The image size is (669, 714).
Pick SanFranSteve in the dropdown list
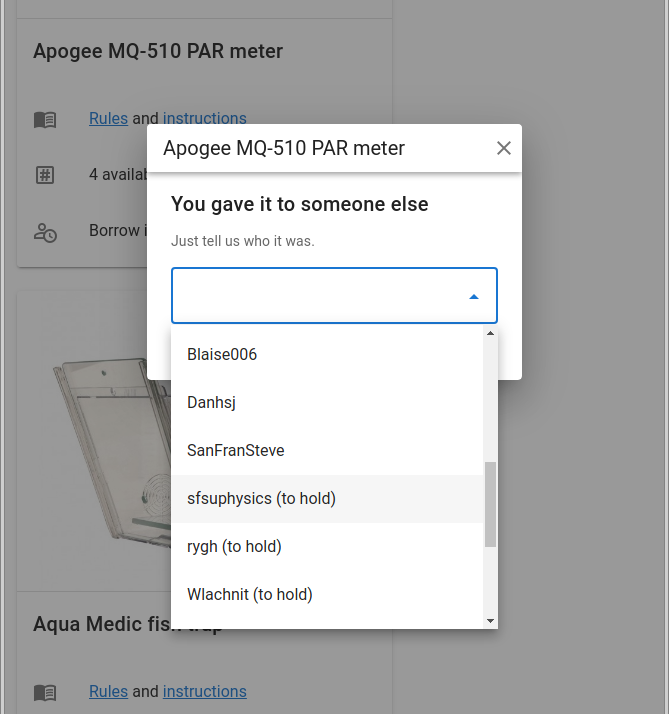tap(235, 451)
